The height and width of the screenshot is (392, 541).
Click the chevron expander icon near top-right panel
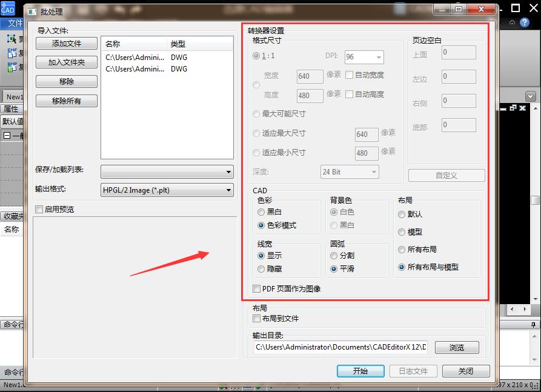(x=530, y=95)
